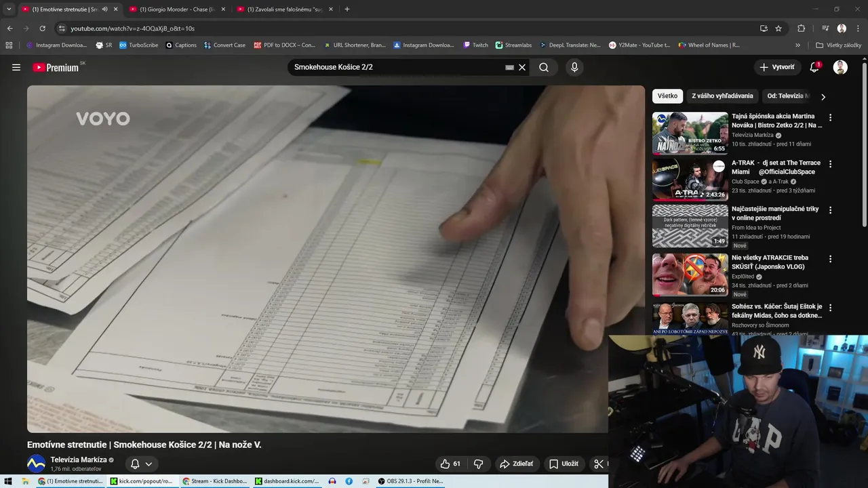This screenshot has width=868, height=488.
Task: Open YouTube notifications bell
Action: [x=814, y=67]
